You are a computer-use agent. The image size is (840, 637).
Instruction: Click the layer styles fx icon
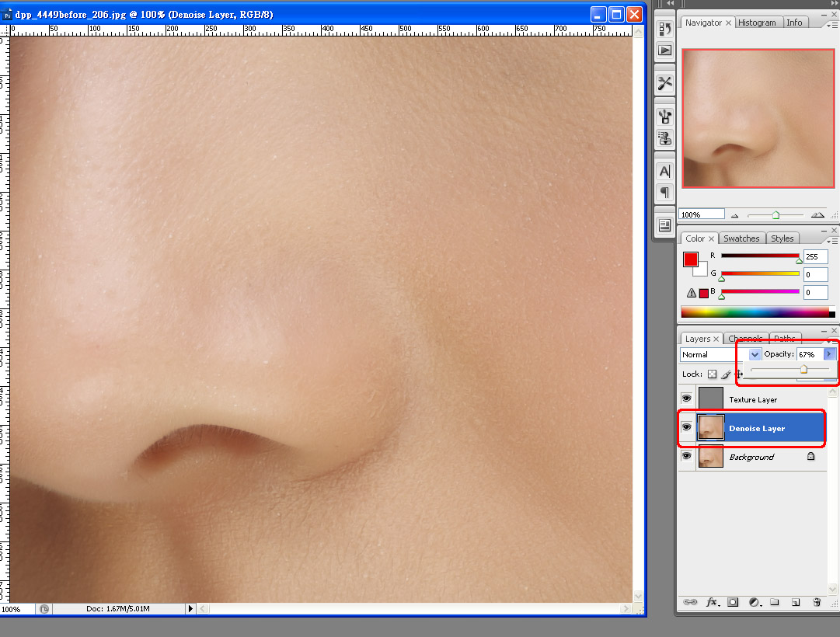coord(711,602)
